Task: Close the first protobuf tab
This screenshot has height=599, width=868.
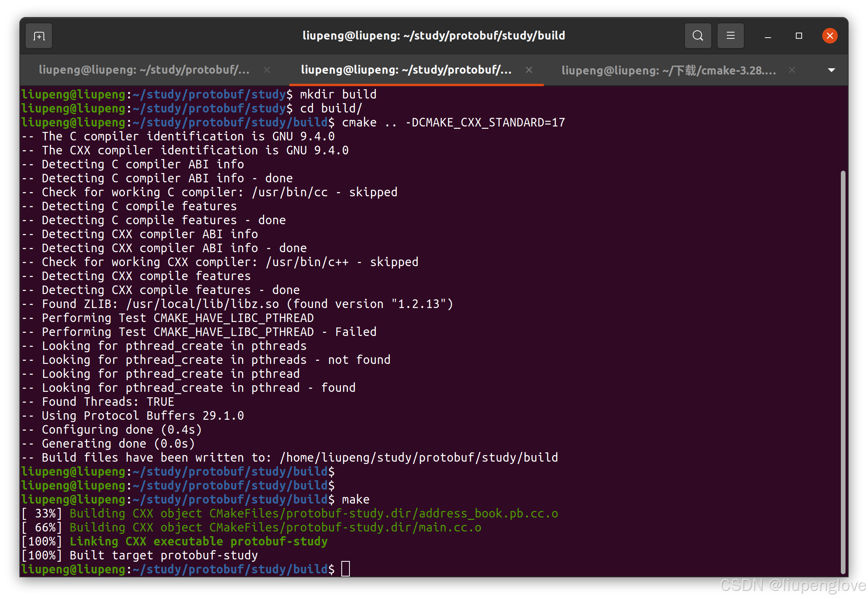Action: click(x=267, y=70)
